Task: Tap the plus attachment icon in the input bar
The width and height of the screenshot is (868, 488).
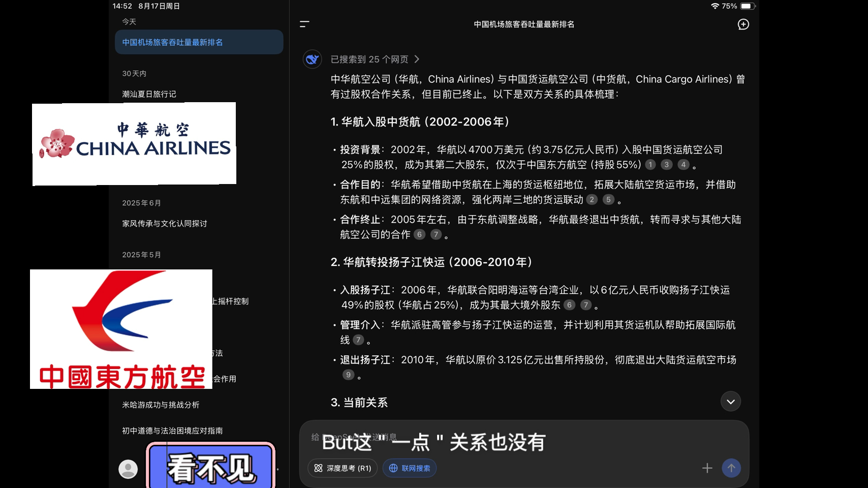Action: [707, 468]
